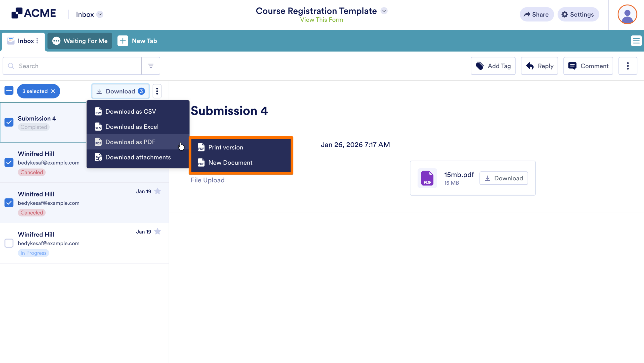Click the search filter icon
Image resolution: width=644 pixels, height=363 pixels.
tap(151, 66)
